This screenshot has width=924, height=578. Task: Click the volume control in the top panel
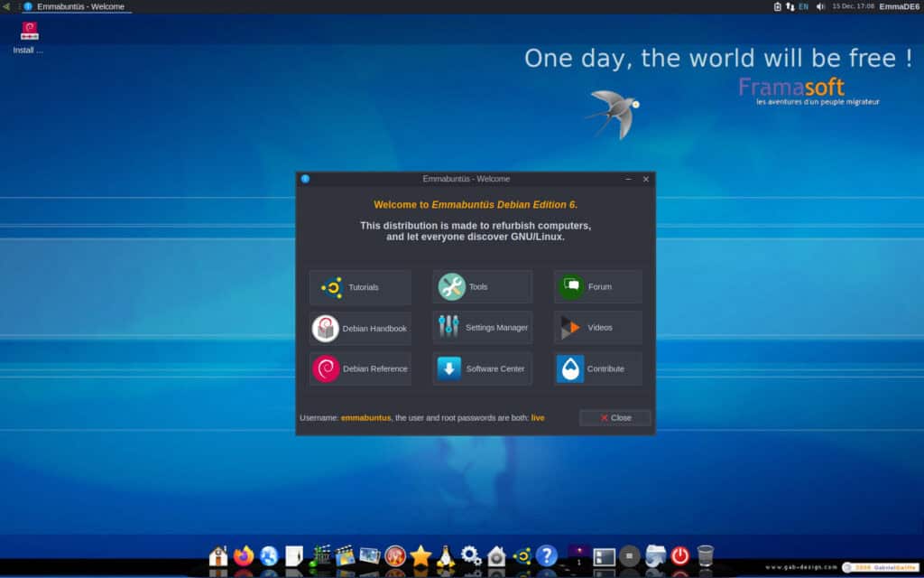pyautogui.click(x=819, y=5)
